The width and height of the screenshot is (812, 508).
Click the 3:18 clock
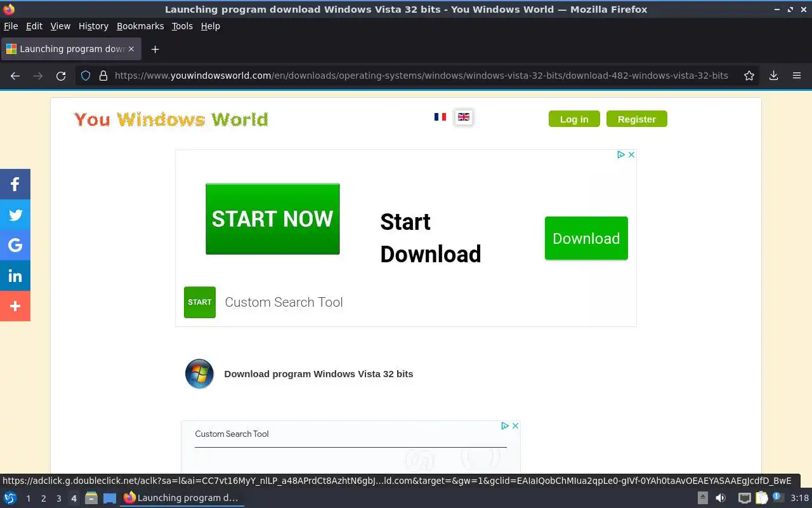(x=799, y=498)
